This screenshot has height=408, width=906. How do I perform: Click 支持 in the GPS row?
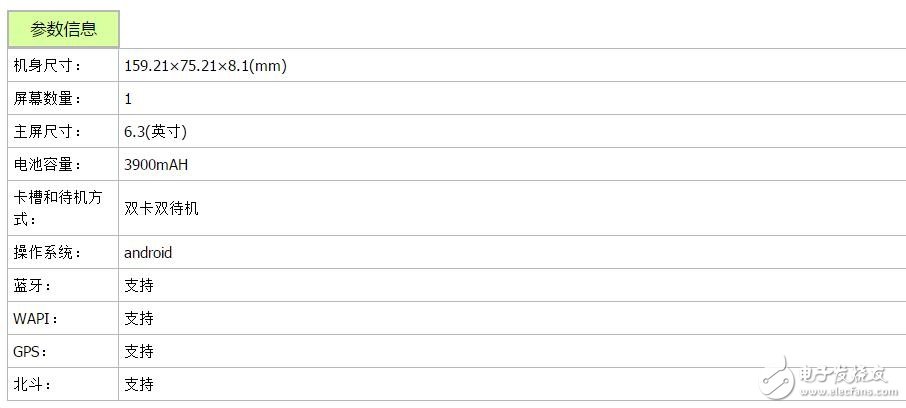click(x=139, y=352)
